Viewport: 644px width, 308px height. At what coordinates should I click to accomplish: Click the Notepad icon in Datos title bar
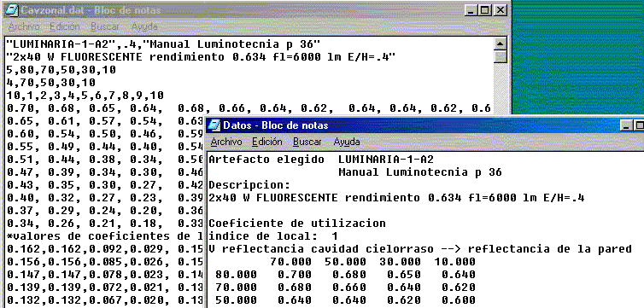[214, 125]
